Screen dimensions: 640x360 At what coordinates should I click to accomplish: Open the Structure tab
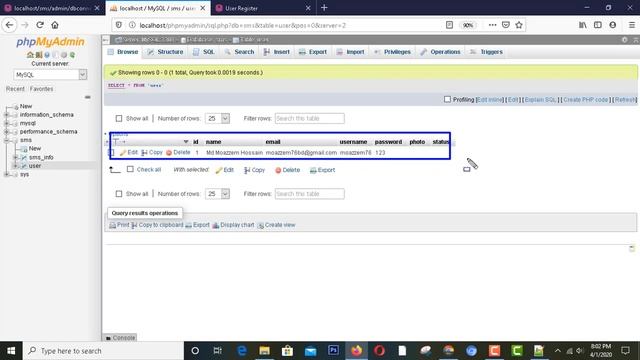(165, 52)
